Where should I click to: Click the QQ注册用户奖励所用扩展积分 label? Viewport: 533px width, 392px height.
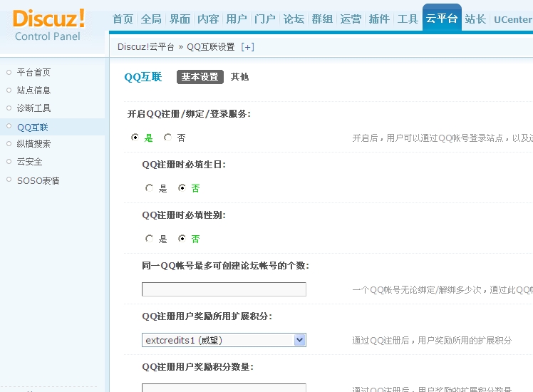207,316
